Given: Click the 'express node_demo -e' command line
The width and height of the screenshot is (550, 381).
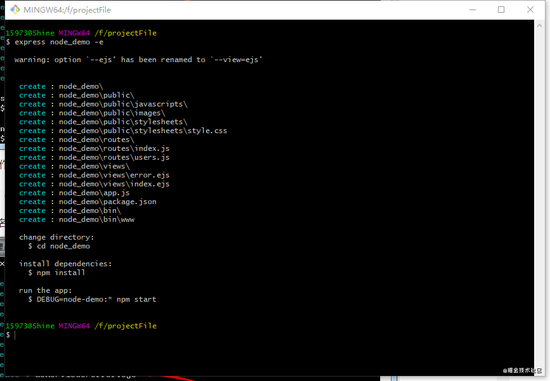Looking at the screenshot, I should click(x=59, y=42).
